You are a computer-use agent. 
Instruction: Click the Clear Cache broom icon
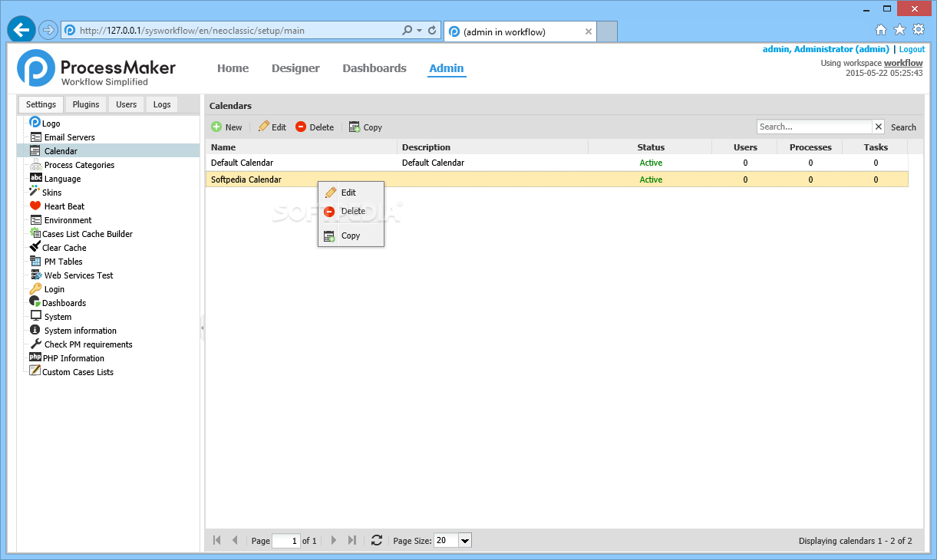click(35, 247)
